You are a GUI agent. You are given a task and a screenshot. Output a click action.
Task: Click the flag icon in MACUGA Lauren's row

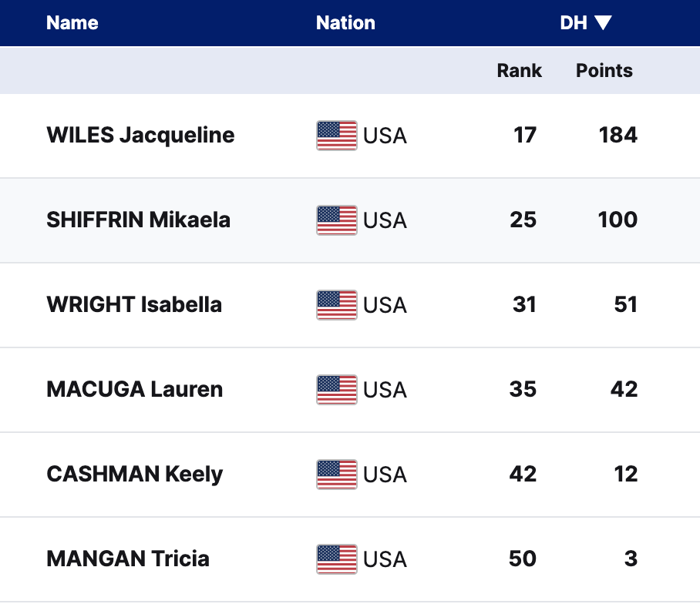(x=336, y=390)
